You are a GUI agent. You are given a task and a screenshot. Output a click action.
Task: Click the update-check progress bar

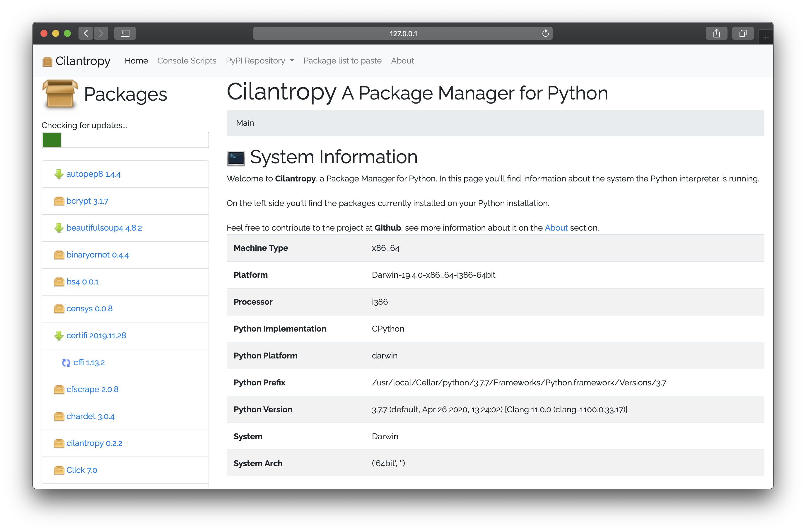point(125,140)
